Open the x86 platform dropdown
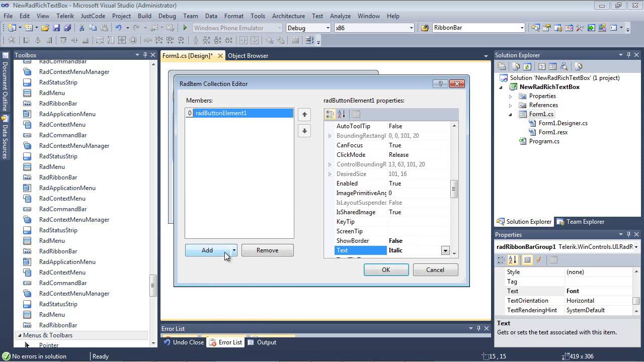The height and width of the screenshot is (362, 644). point(411,28)
